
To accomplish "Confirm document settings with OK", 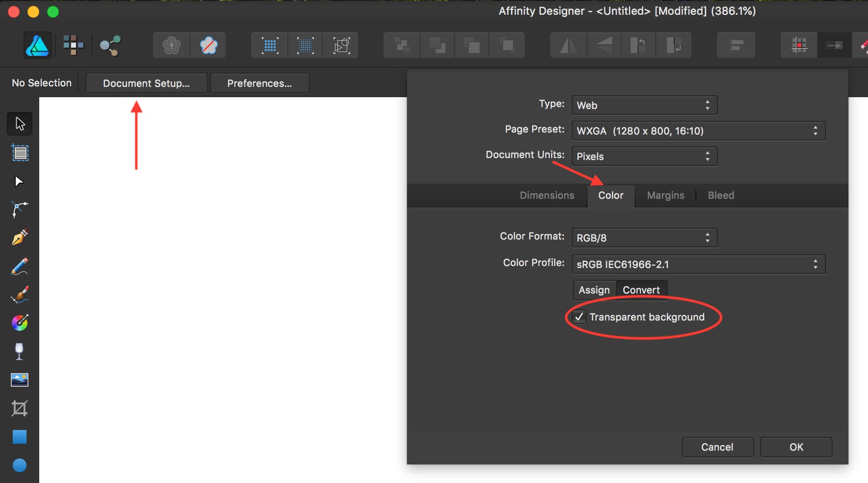I will [795, 447].
